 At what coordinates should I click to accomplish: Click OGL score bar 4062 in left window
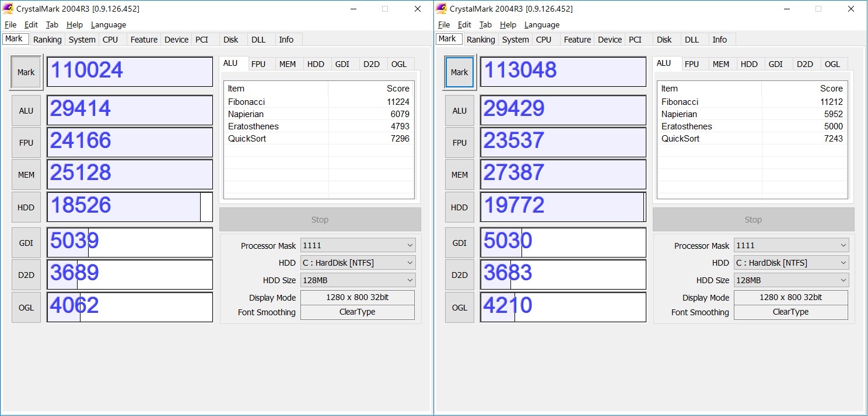coord(129,307)
